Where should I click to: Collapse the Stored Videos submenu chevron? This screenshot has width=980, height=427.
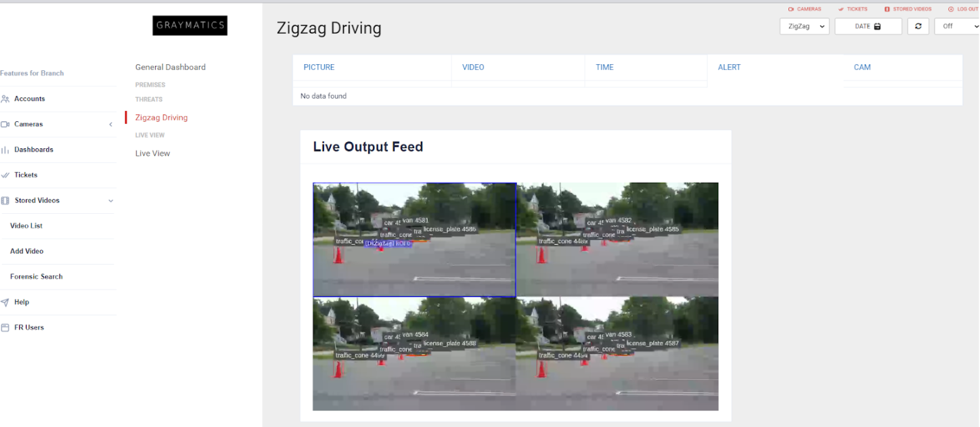(x=111, y=201)
